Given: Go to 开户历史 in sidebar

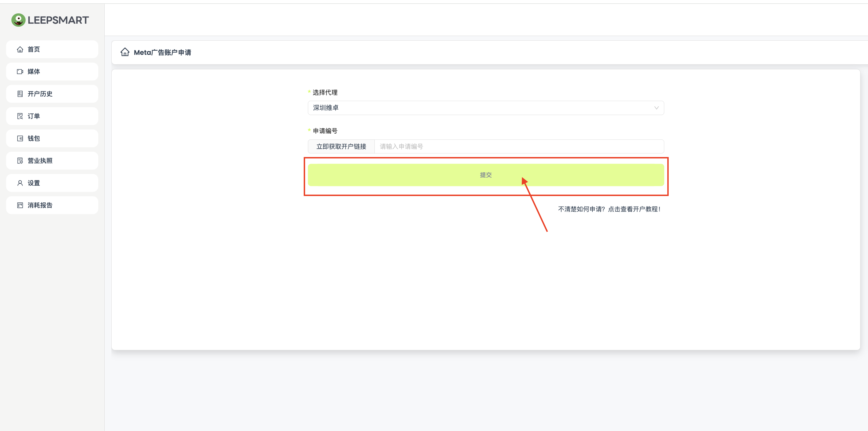Looking at the screenshot, I should [52, 94].
